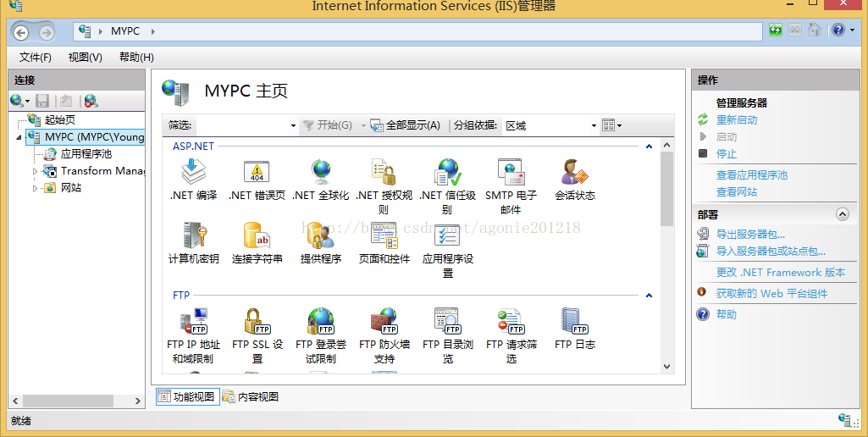Screen dimensions: 868x437
Task: Click the status bar network icon
Action: click(x=844, y=420)
